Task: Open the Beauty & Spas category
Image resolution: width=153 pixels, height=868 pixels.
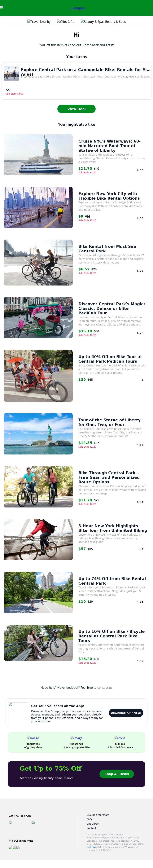Action: [103, 22]
